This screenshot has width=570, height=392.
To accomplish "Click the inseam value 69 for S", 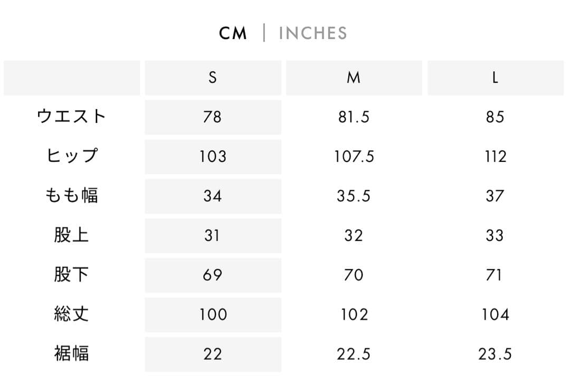I will pos(213,275).
